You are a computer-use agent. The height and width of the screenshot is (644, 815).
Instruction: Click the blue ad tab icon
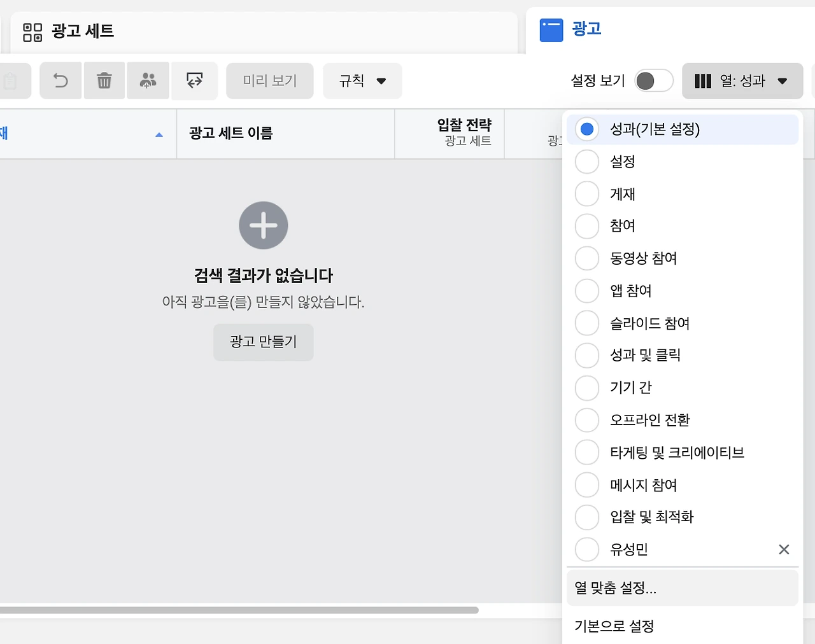(x=551, y=30)
